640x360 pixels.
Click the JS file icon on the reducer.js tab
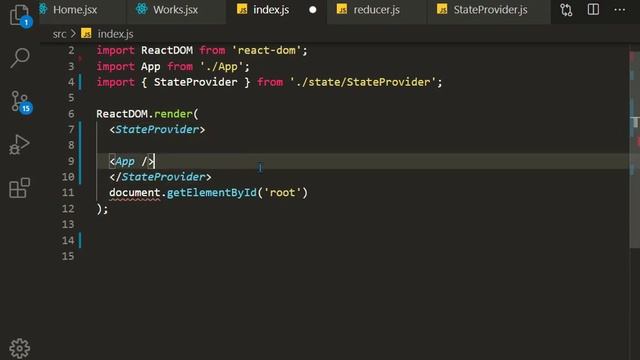coord(342,9)
